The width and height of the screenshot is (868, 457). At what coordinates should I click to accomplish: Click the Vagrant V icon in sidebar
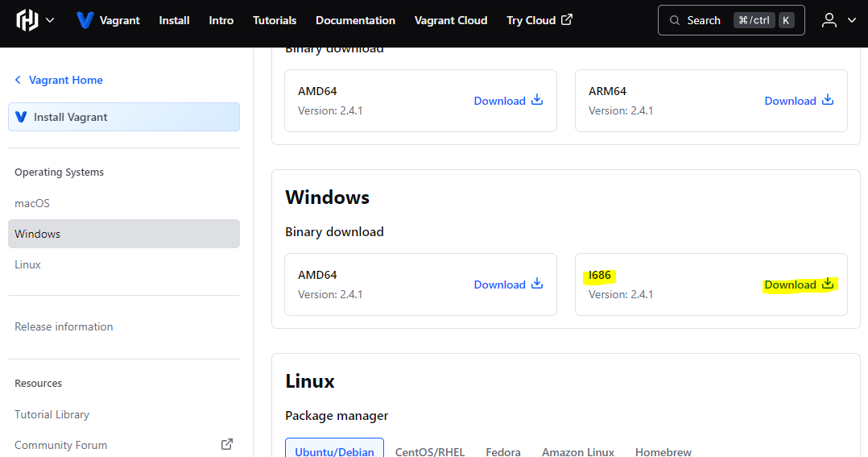click(21, 117)
